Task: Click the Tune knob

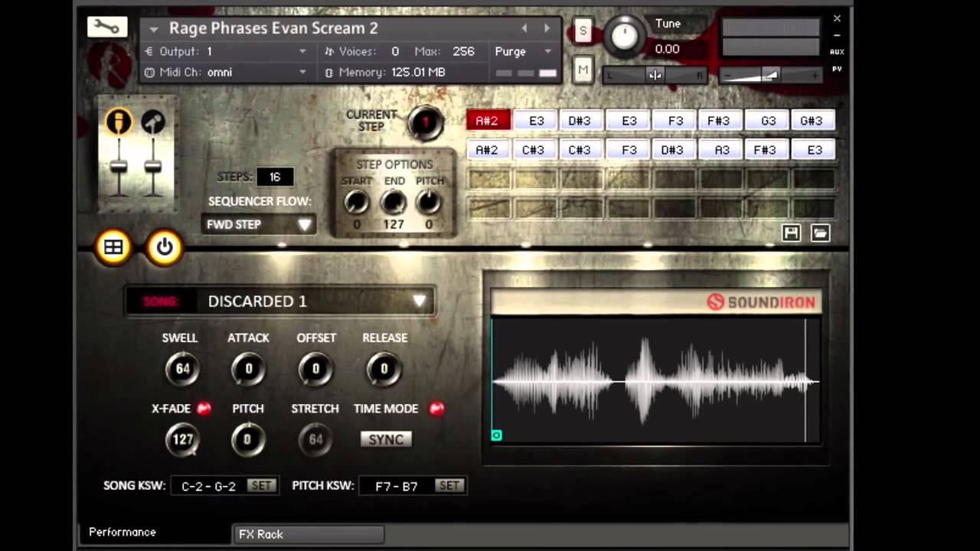Action: pos(625,35)
